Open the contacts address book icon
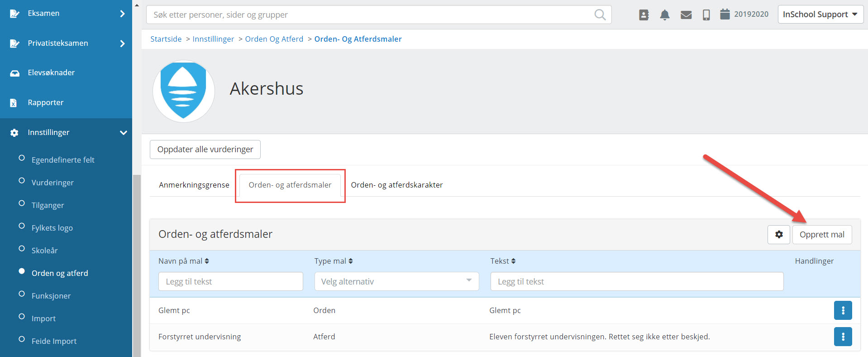The height and width of the screenshot is (357, 868). click(x=644, y=15)
